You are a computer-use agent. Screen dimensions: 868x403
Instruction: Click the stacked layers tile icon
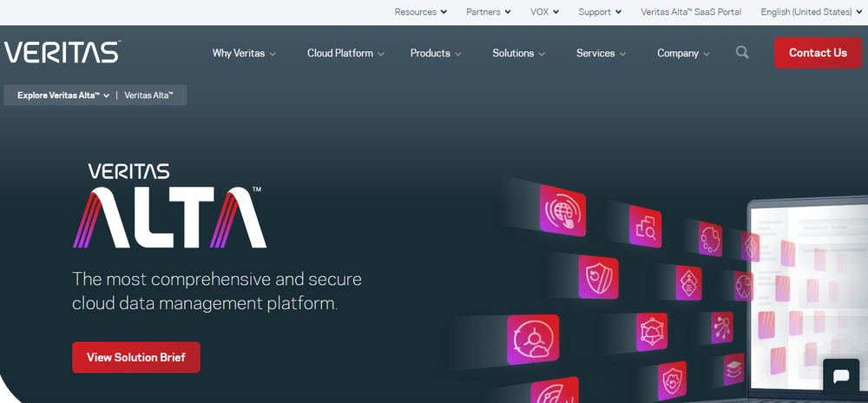click(734, 370)
